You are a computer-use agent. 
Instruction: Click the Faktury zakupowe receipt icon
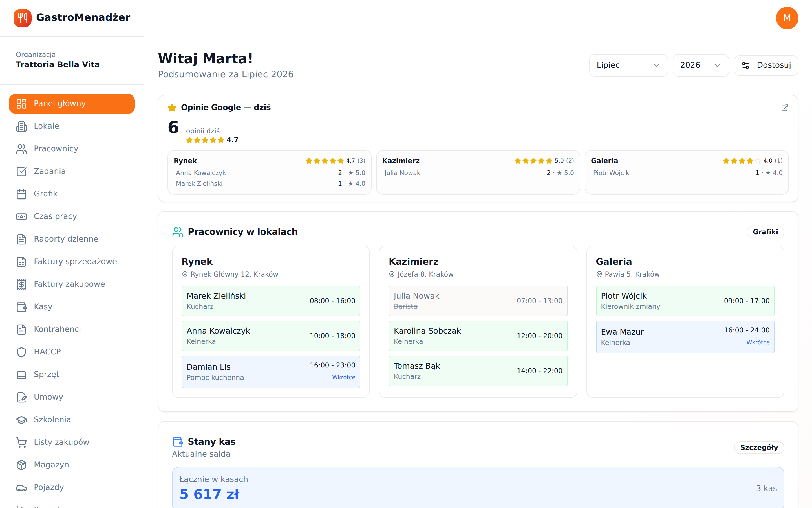point(21,284)
